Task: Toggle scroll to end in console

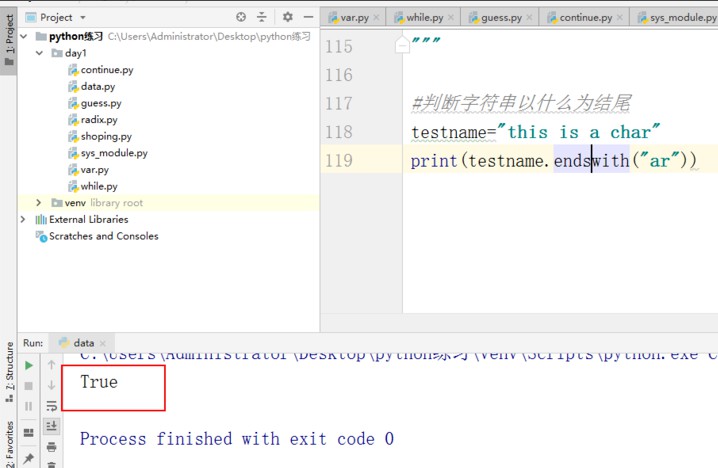Action: point(51,426)
